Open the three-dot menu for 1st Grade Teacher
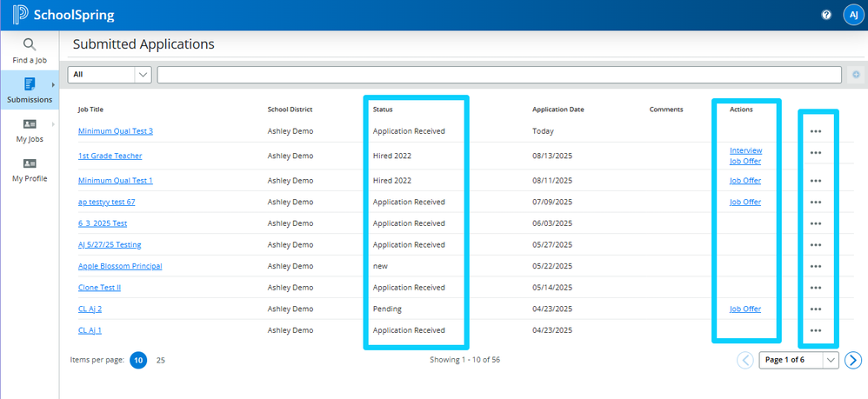 (815, 153)
